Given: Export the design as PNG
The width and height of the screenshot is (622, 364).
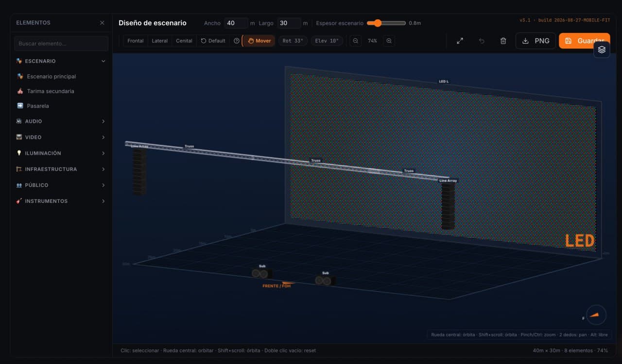Looking at the screenshot, I should [536, 41].
